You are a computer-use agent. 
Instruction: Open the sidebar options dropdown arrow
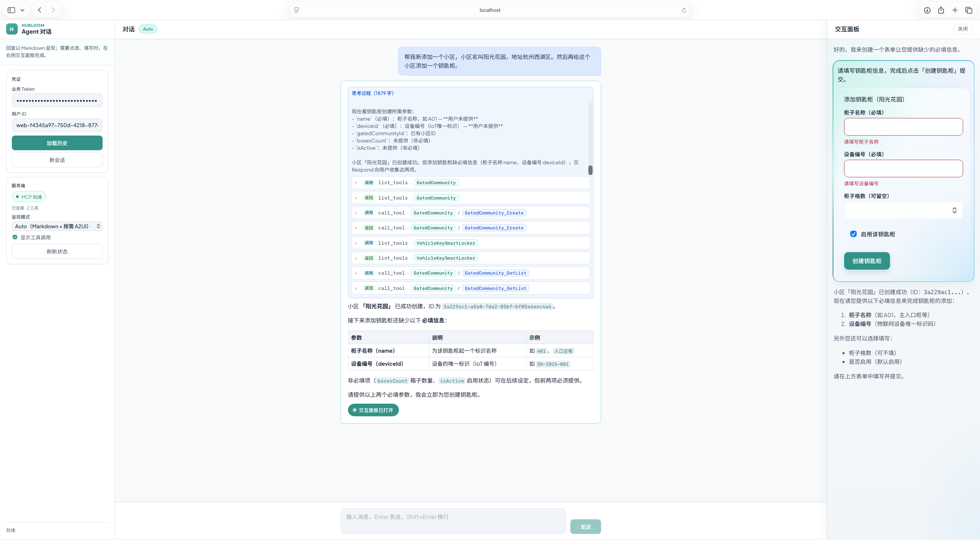pos(23,10)
